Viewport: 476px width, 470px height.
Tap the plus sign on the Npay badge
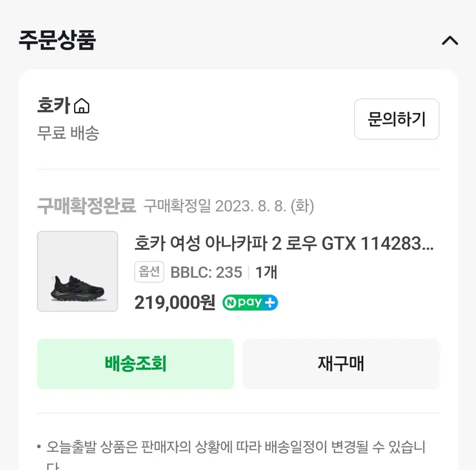270,303
